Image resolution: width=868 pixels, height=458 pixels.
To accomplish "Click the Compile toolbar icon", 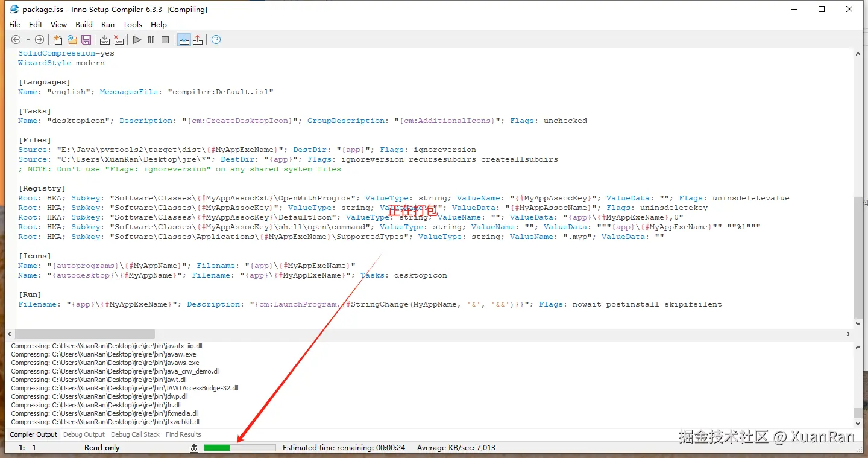I will point(105,40).
